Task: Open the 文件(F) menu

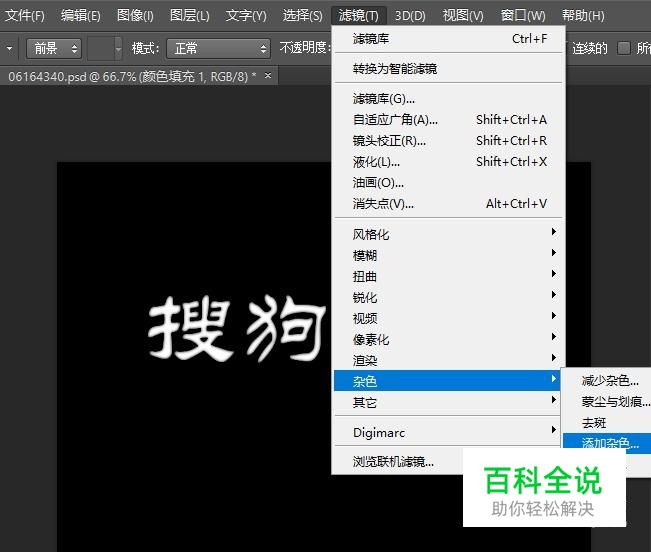Action: click(25, 16)
